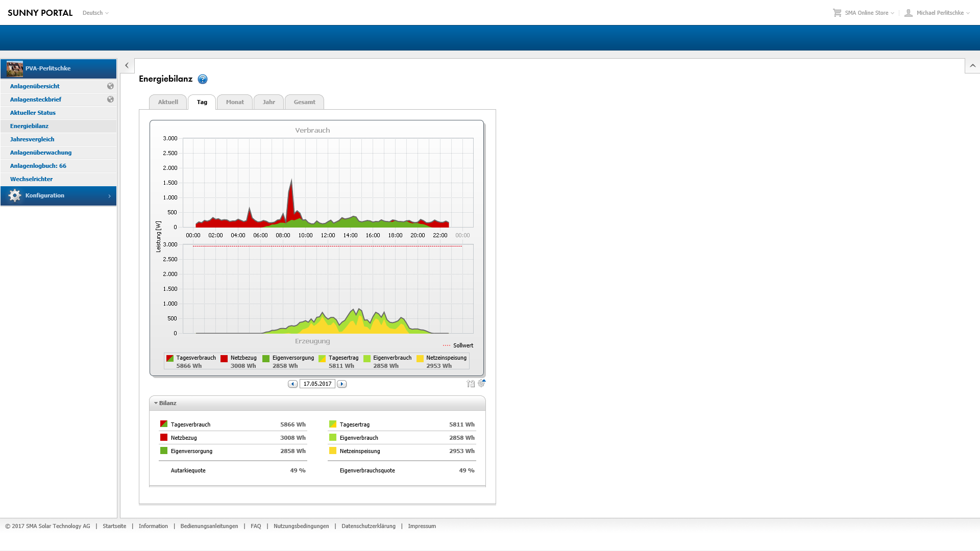Click globe icon next to Anlagenübersicht
This screenshot has height=551, width=980.
point(110,86)
